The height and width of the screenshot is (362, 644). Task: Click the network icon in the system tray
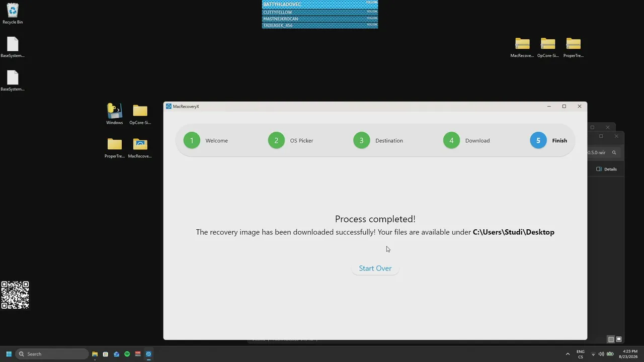(x=593, y=354)
